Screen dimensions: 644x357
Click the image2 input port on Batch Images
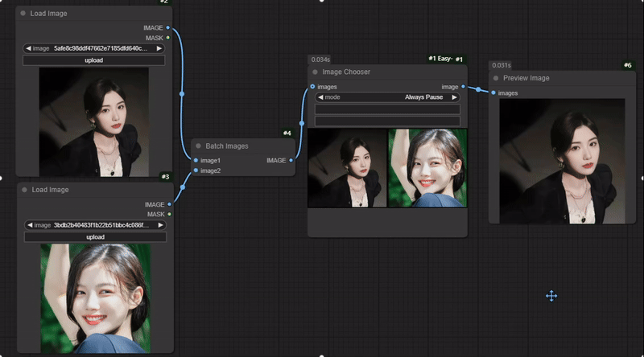click(195, 170)
